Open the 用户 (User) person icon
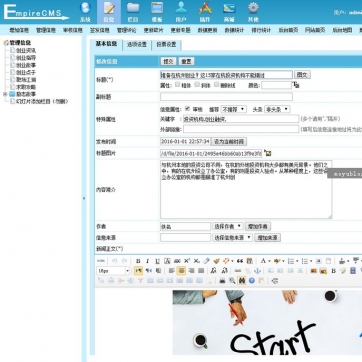Image resolution: width=362 pixels, height=362 pixels. coord(181,8)
